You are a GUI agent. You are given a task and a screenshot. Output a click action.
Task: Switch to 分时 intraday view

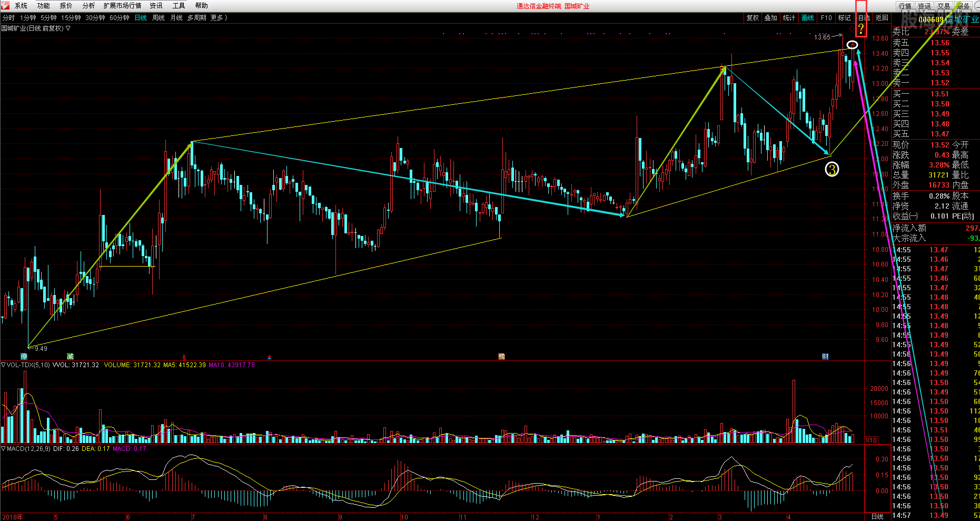point(9,18)
